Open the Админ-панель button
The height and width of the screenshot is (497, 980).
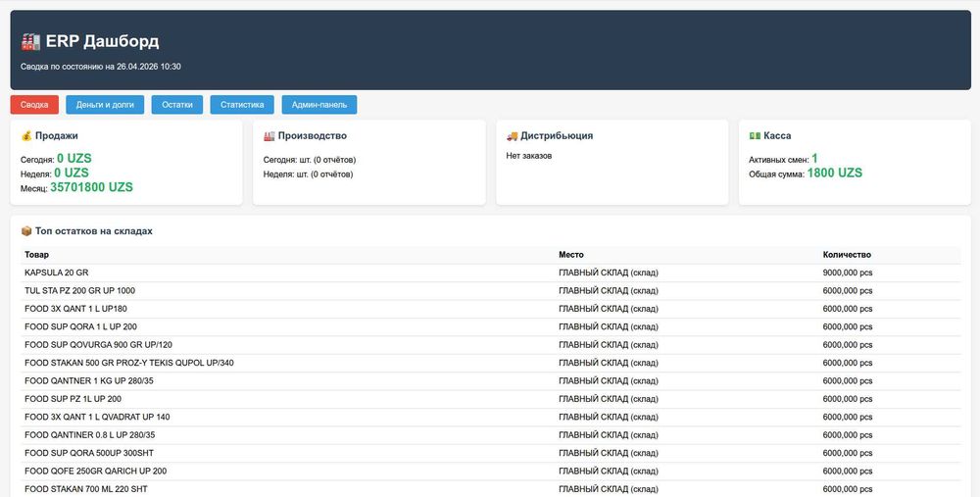click(319, 104)
